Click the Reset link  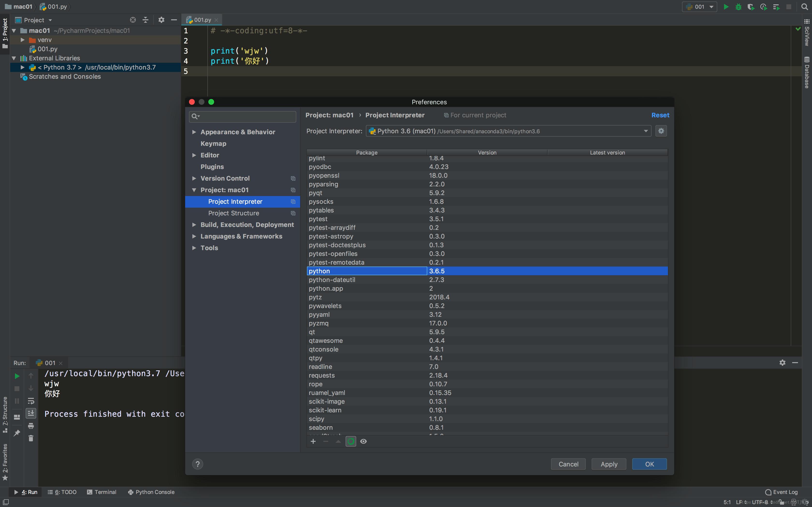660,115
